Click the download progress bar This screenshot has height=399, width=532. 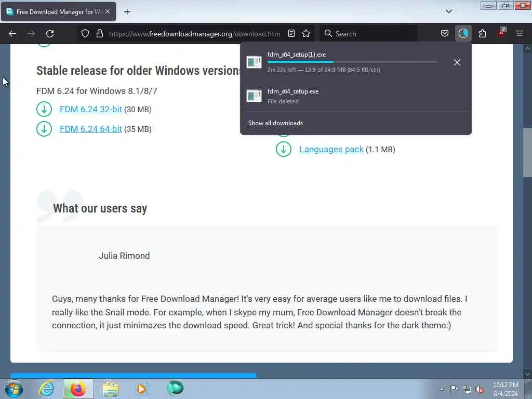click(352, 62)
